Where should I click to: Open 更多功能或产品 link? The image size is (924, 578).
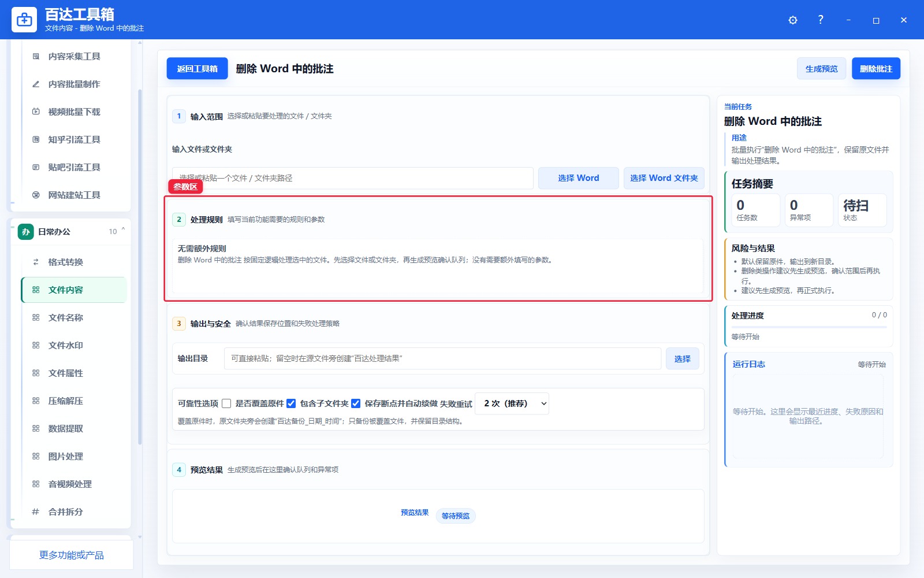(x=72, y=555)
